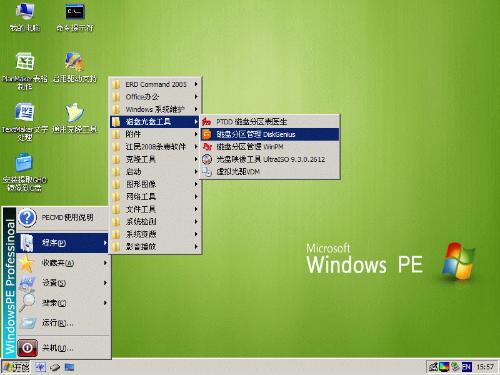
Task: Click the desktop icon right of PlanMaker
Action: (75, 67)
